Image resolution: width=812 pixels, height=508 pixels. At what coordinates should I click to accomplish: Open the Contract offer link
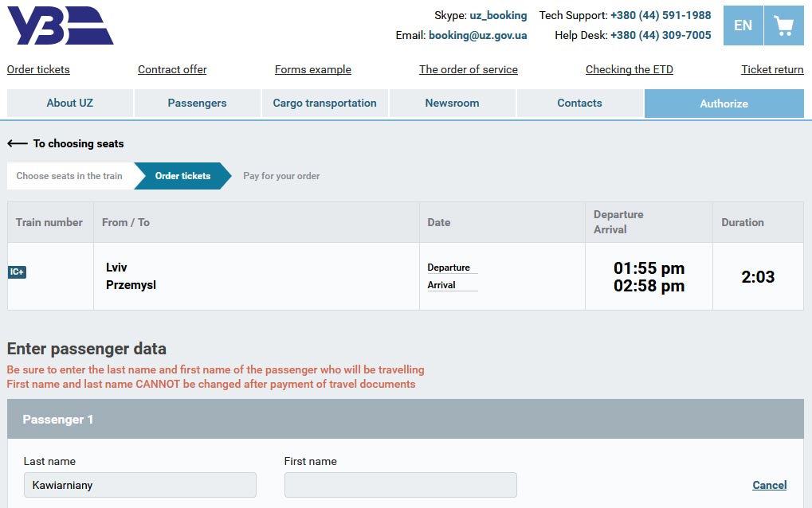point(172,69)
